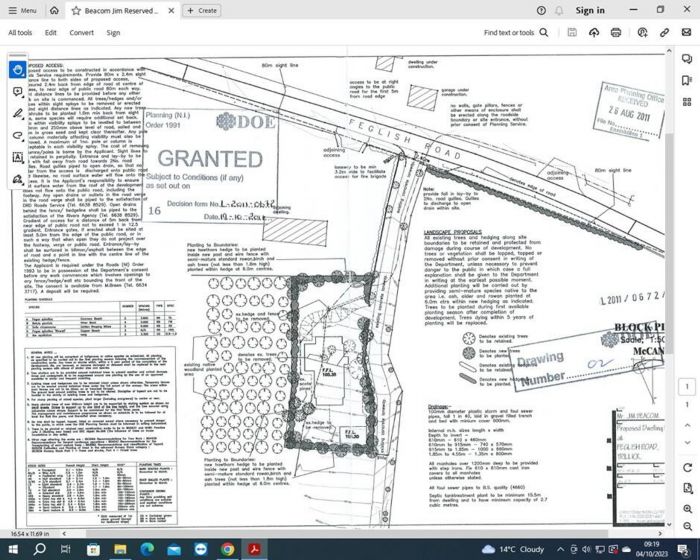700x560 pixels.
Task: Choose the Add comment tool
Action: 18,91
